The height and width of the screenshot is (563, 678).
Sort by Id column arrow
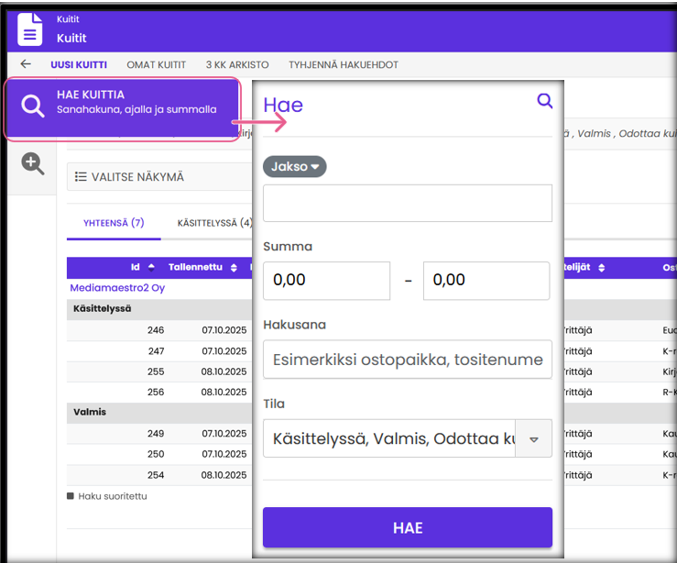151,268
